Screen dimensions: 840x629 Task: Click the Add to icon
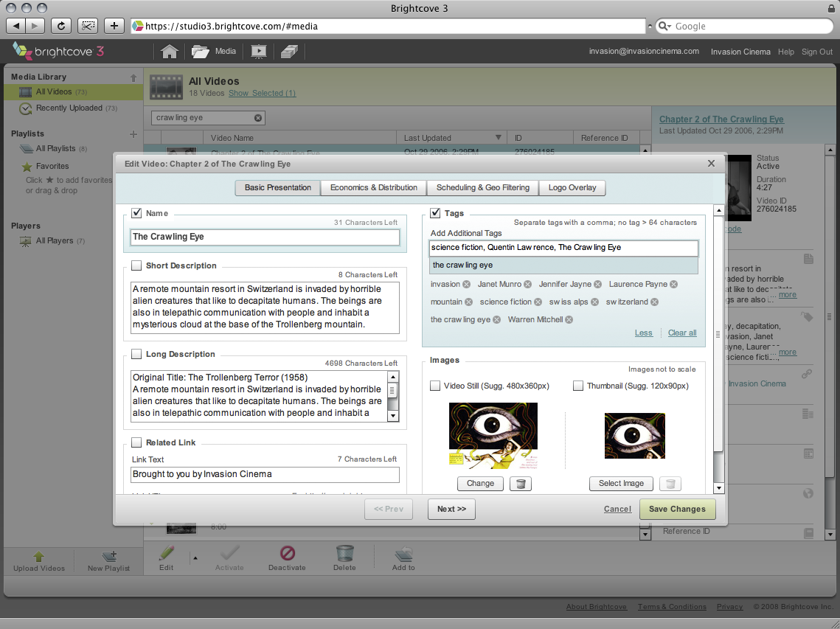click(x=403, y=554)
